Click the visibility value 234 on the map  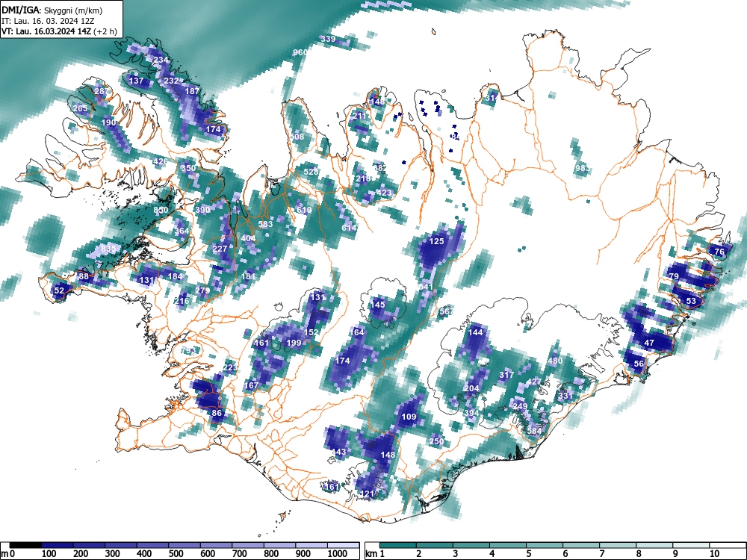(x=161, y=60)
